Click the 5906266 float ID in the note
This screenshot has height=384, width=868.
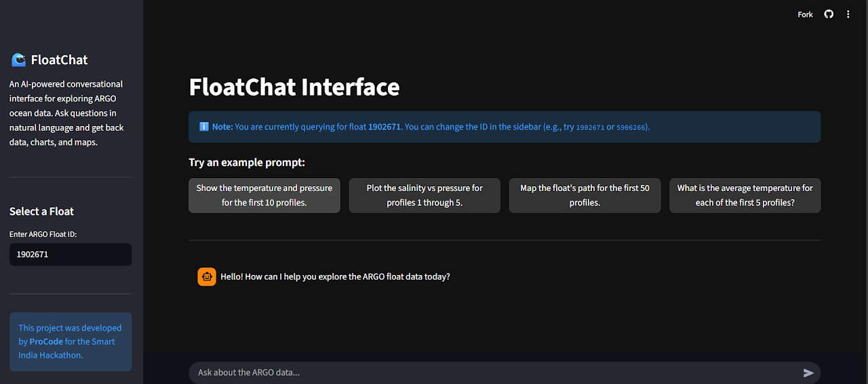[632, 127]
